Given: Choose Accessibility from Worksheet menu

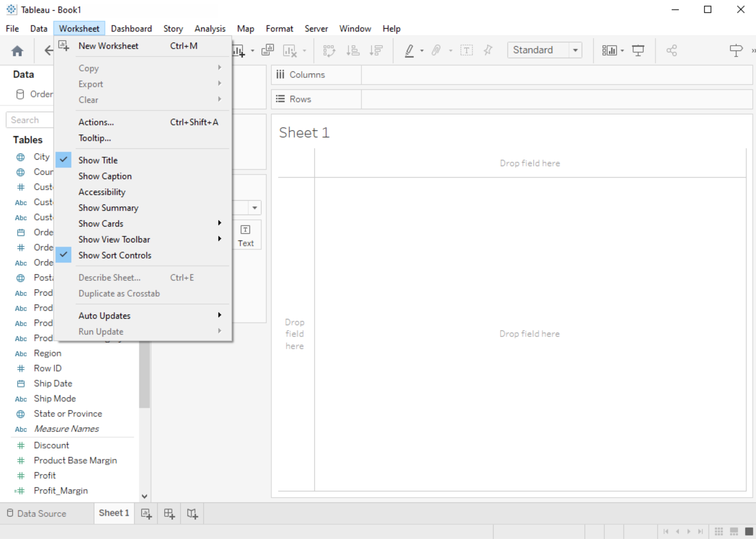Looking at the screenshot, I should coord(143,192).
